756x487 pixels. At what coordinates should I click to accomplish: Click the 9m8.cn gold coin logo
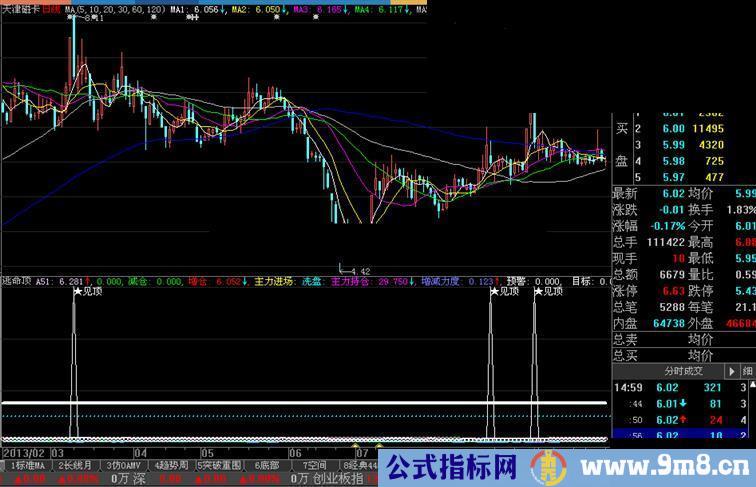tap(547, 466)
